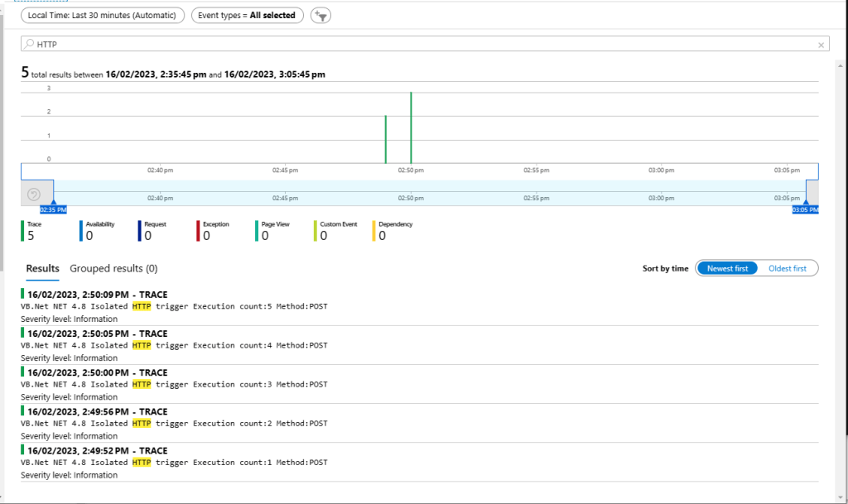Viewport: 848px width, 504px height.
Task: Open the trace with Execution count:1
Action: [174, 463]
